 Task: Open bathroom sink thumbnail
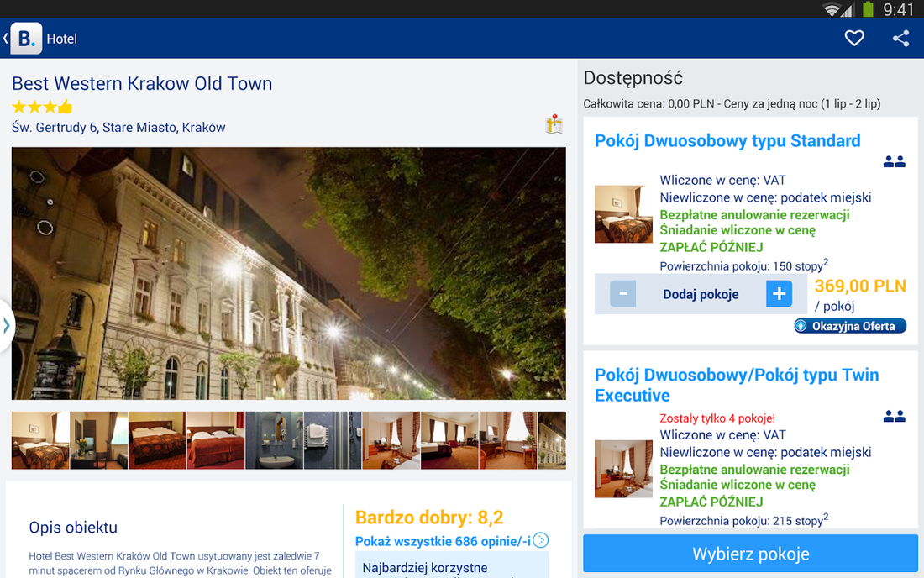coord(274,440)
